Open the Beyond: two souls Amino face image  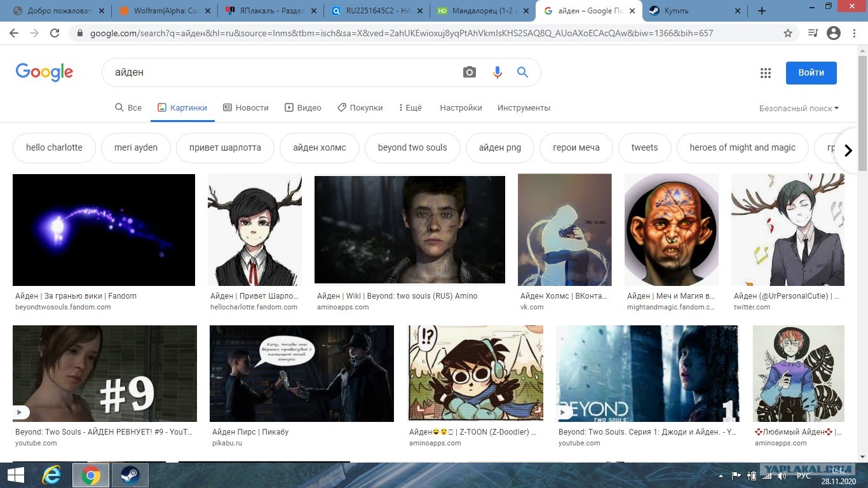point(410,229)
